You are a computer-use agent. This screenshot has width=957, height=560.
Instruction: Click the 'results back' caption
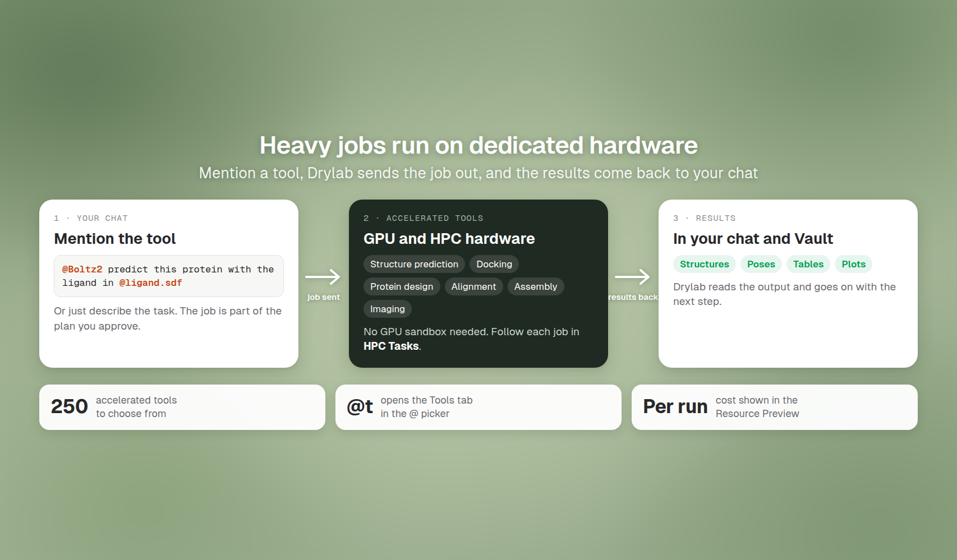633,297
